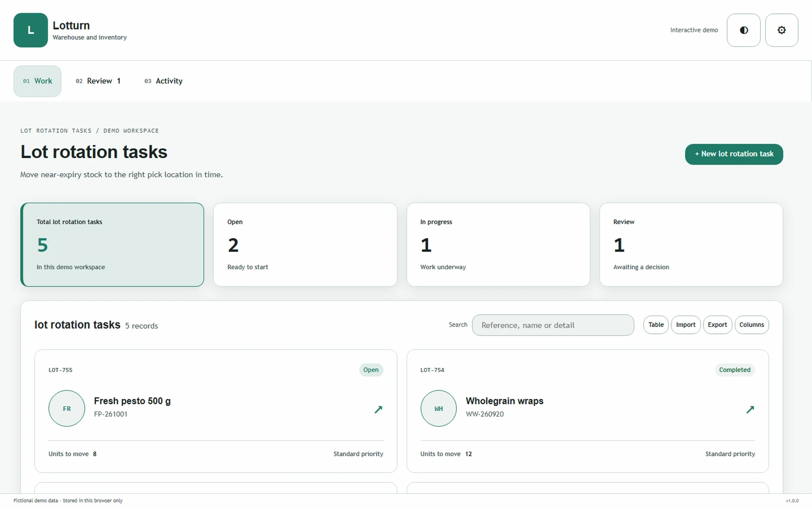The height and width of the screenshot is (508, 812).
Task: Click the Import button
Action: (x=686, y=325)
